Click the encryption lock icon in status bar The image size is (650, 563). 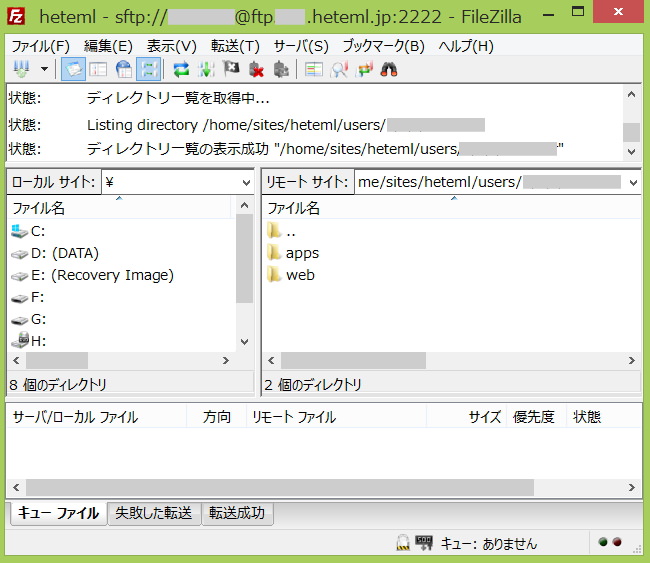pos(403,542)
